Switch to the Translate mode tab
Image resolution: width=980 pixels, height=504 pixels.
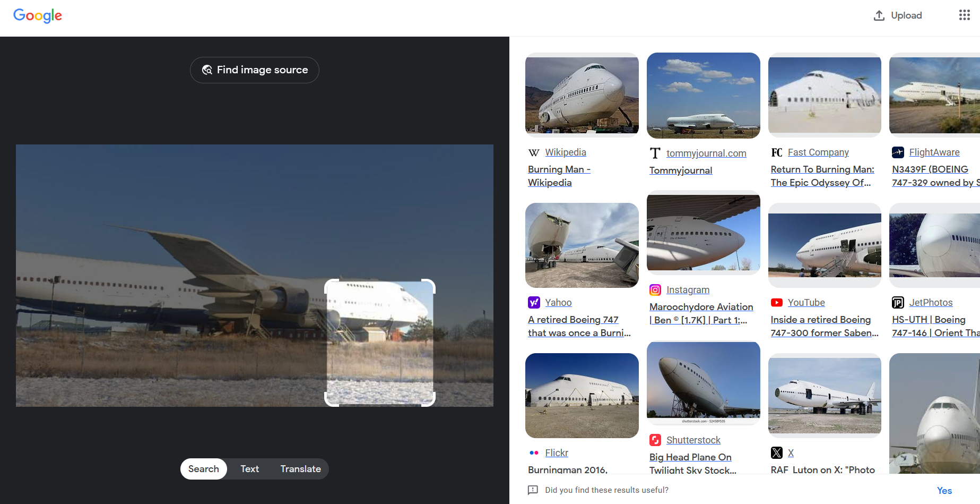(300, 469)
